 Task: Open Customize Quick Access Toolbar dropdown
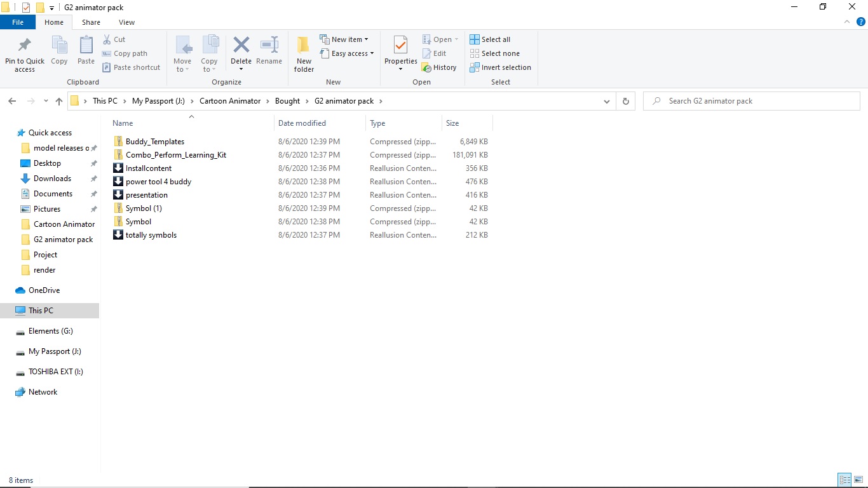coord(52,8)
